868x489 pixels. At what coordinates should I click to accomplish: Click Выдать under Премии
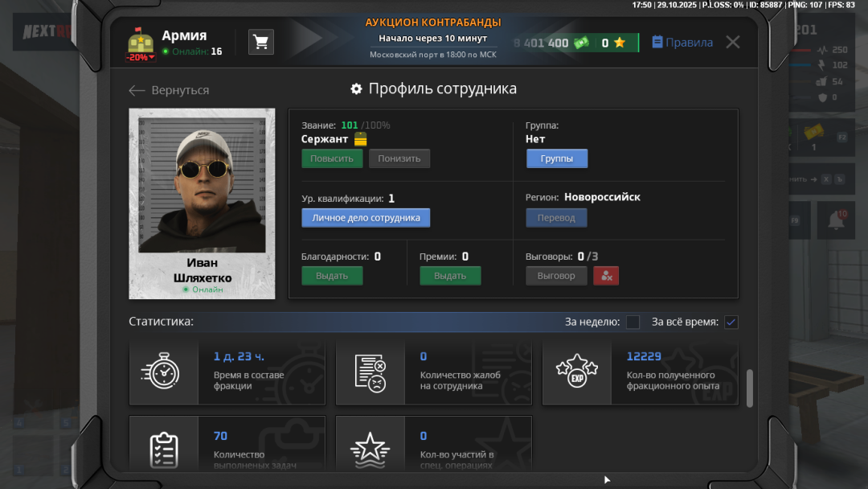pyautogui.click(x=450, y=275)
